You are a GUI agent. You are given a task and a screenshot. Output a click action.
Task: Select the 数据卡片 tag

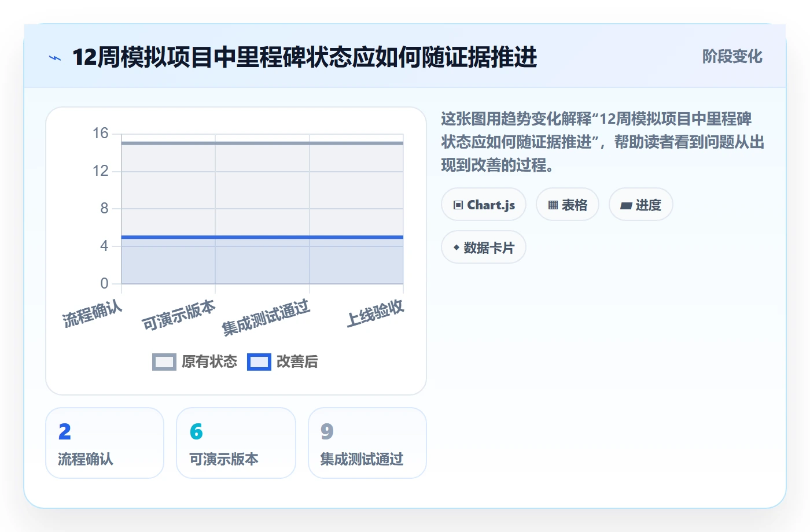click(484, 247)
